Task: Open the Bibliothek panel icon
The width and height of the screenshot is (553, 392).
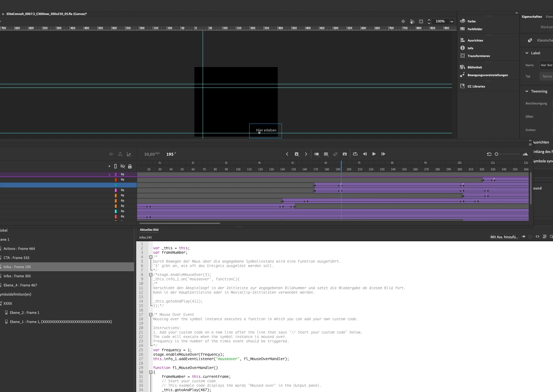Action: point(462,67)
